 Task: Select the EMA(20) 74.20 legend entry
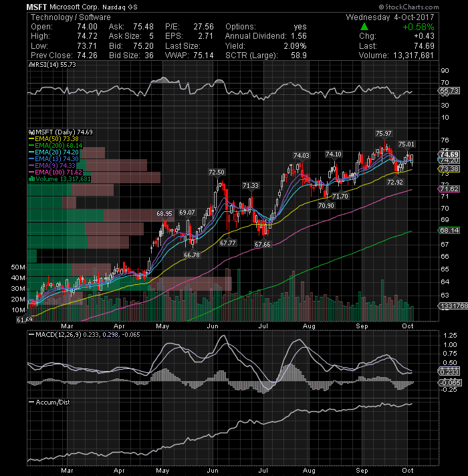pyautogui.click(x=53, y=152)
